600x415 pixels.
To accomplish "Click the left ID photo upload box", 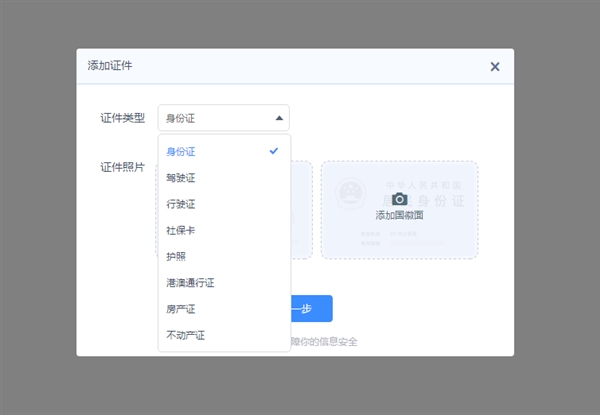I will (301, 210).
